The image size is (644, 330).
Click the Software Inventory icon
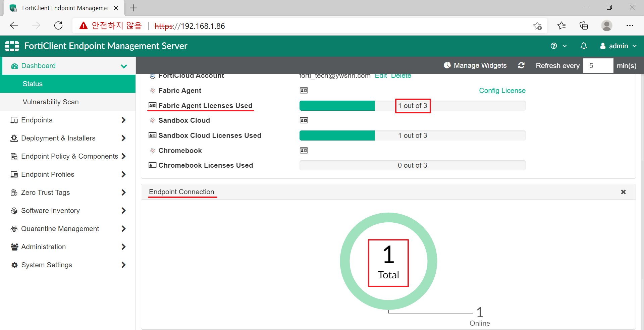pyautogui.click(x=14, y=211)
